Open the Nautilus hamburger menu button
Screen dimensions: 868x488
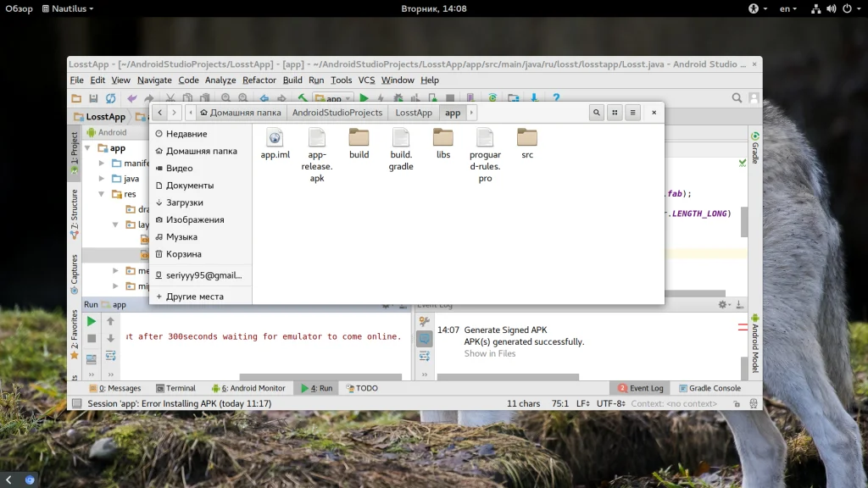tap(632, 113)
